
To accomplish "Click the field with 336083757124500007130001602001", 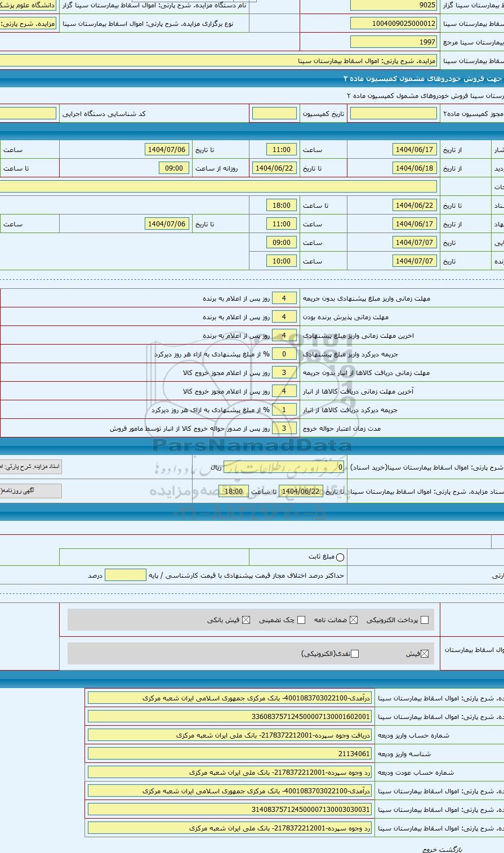I will point(230,717).
